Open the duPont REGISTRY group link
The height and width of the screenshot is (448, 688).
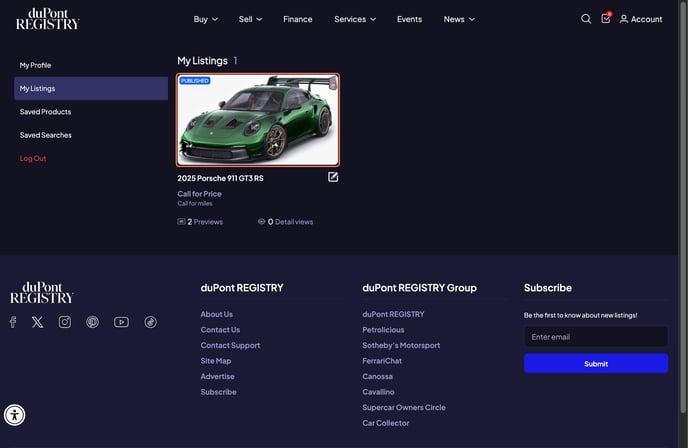click(393, 314)
